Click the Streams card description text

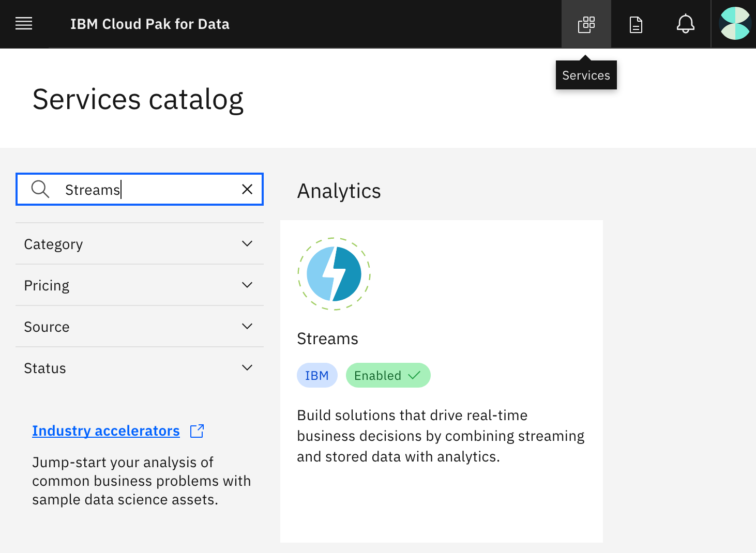pyautogui.click(x=441, y=436)
